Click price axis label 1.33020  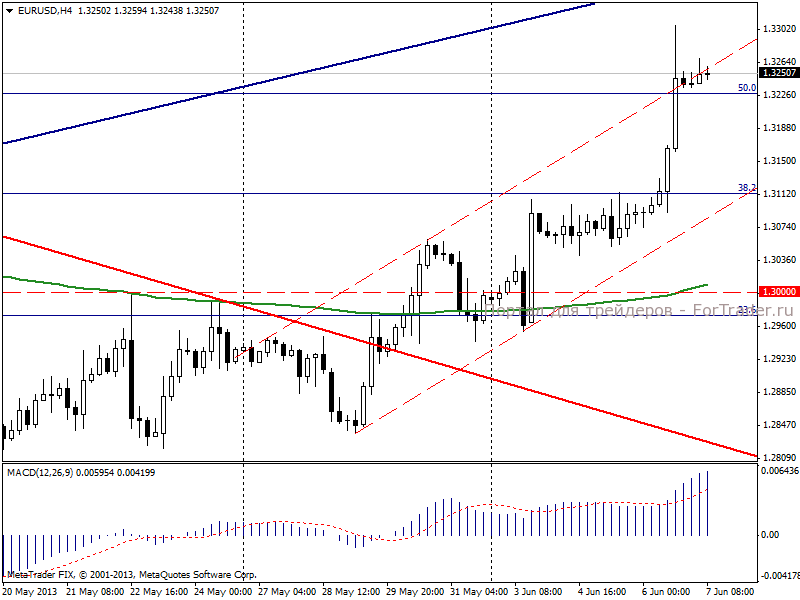coord(779,29)
